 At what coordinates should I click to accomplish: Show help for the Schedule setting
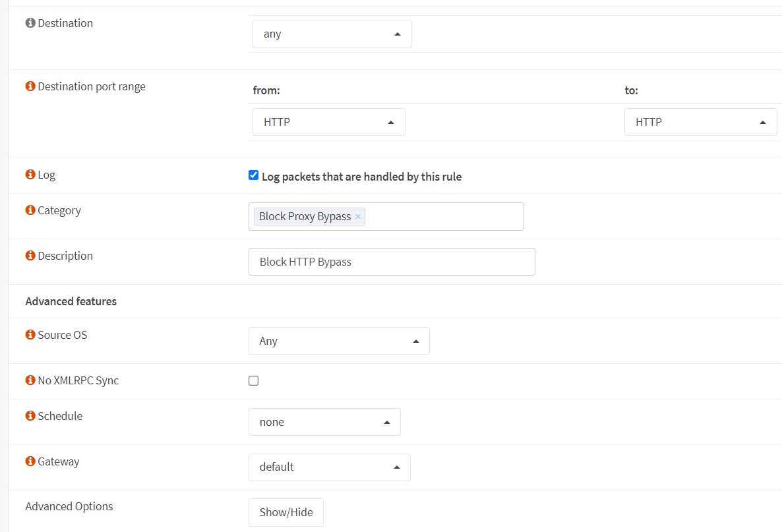pyautogui.click(x=30, y=416)
